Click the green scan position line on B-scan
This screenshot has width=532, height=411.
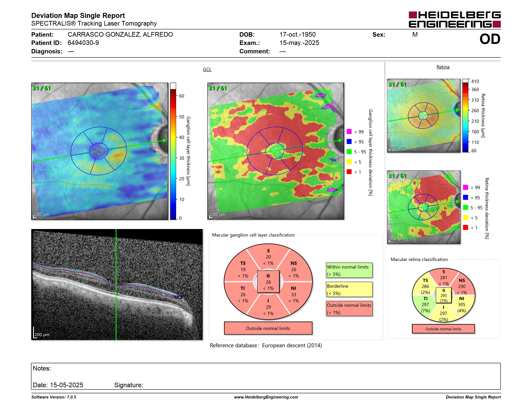116,284
